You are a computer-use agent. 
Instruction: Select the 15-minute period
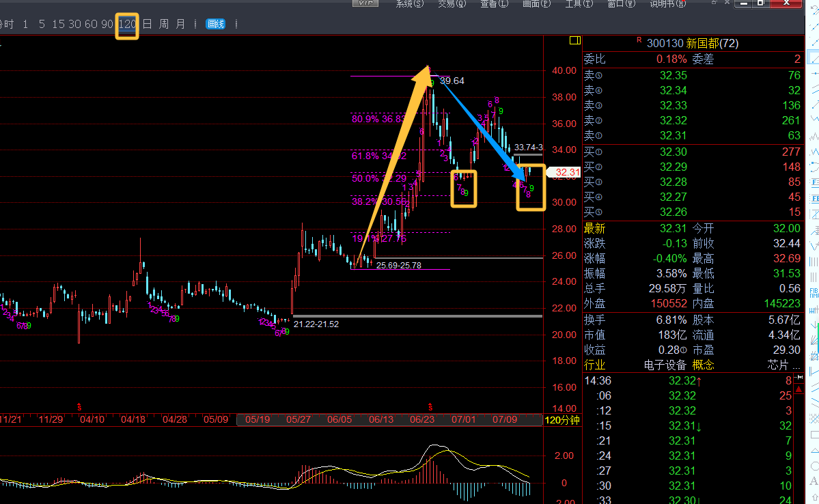[58, 24]
